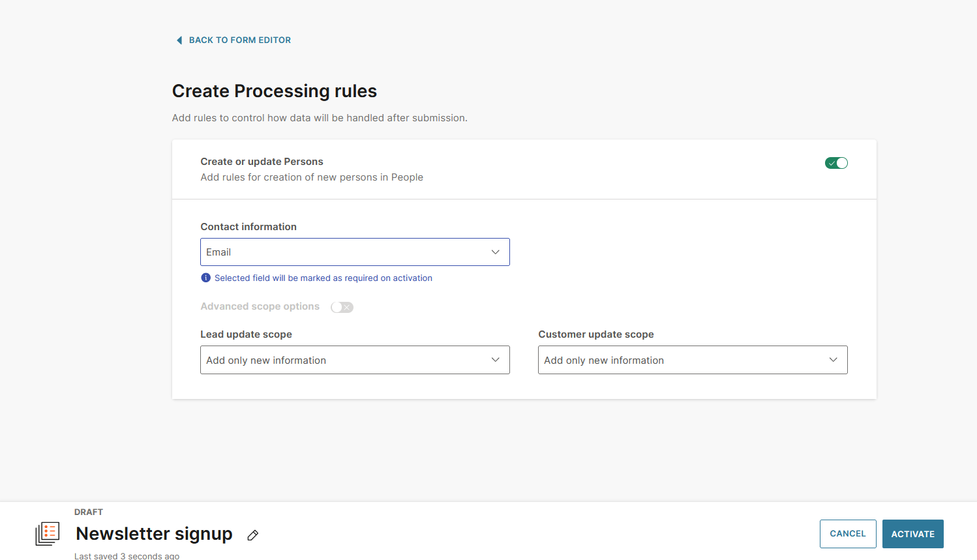Click the Newsletter signup title text
977x560 pixels.
[154, 534]
